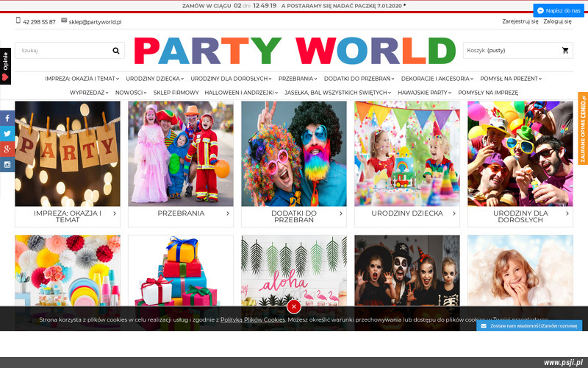Screen dimensions: 588x368
Task: Open the Koszyk (pusty) cart box
Action: pyautogui.click(x=518, y=50)
